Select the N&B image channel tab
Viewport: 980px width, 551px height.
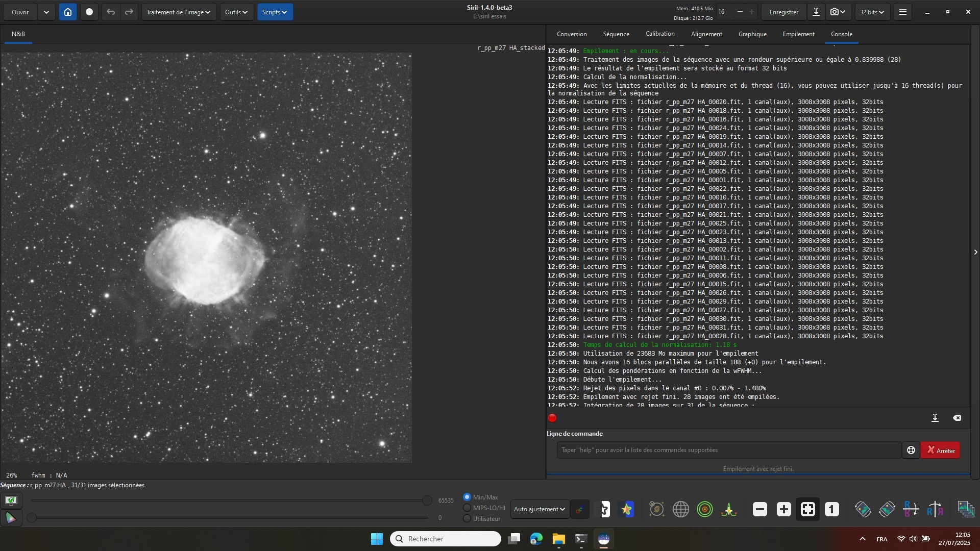point(18,34)
